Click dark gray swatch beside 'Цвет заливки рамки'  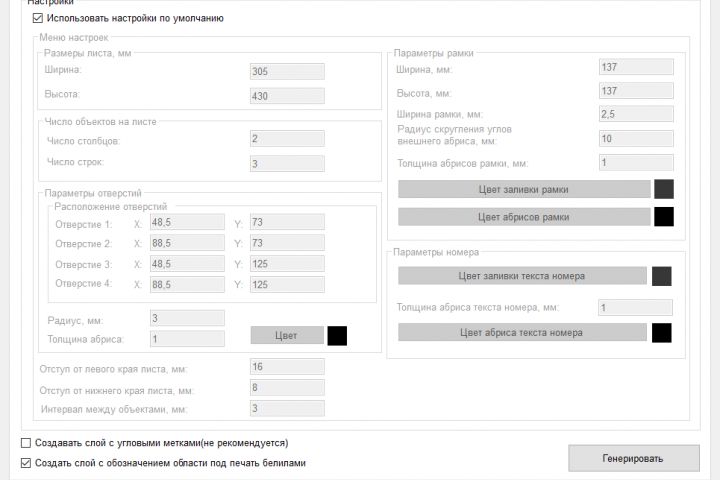pyautogui.click(x=663, y=189)
